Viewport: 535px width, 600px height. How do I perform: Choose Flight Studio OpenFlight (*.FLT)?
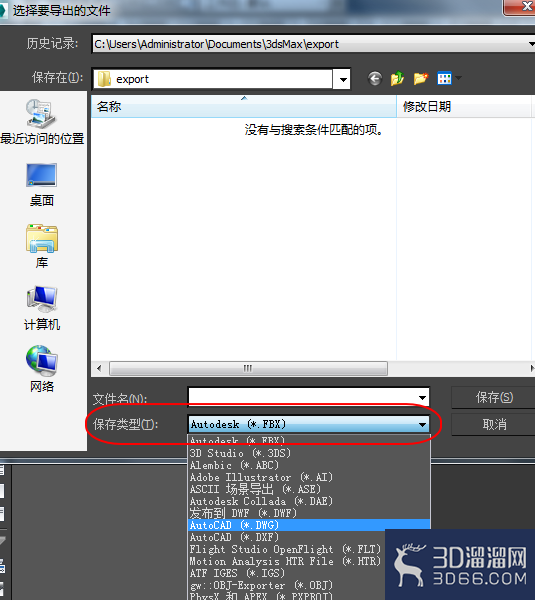287,549
